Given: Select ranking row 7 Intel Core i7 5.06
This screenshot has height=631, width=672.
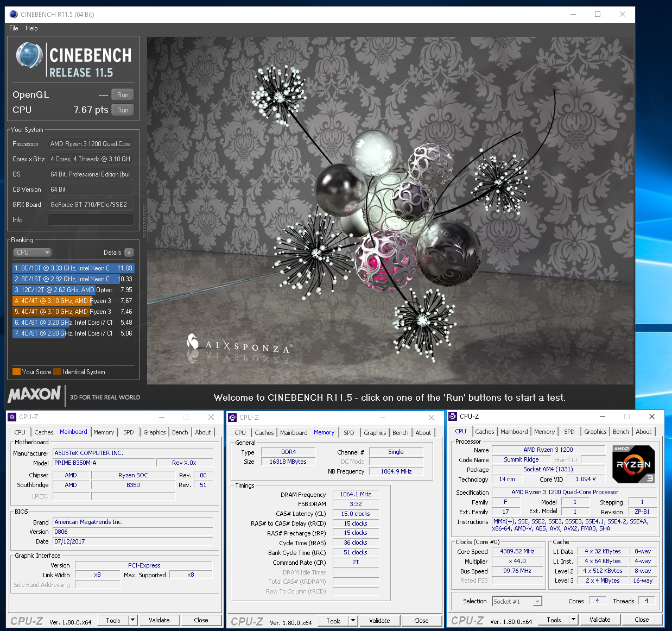Looking at the screenshot, I should (x=73, y=333).
